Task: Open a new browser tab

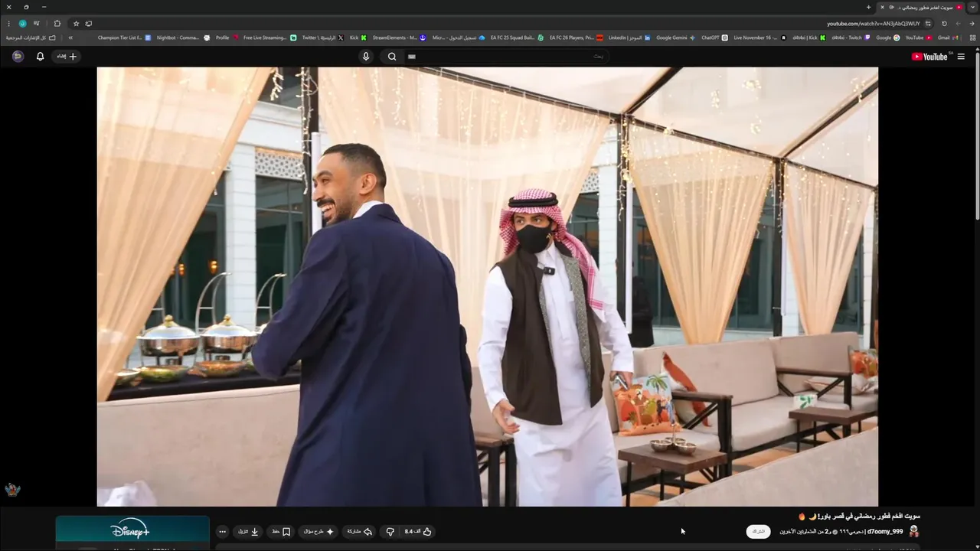Action: point(868,7)
